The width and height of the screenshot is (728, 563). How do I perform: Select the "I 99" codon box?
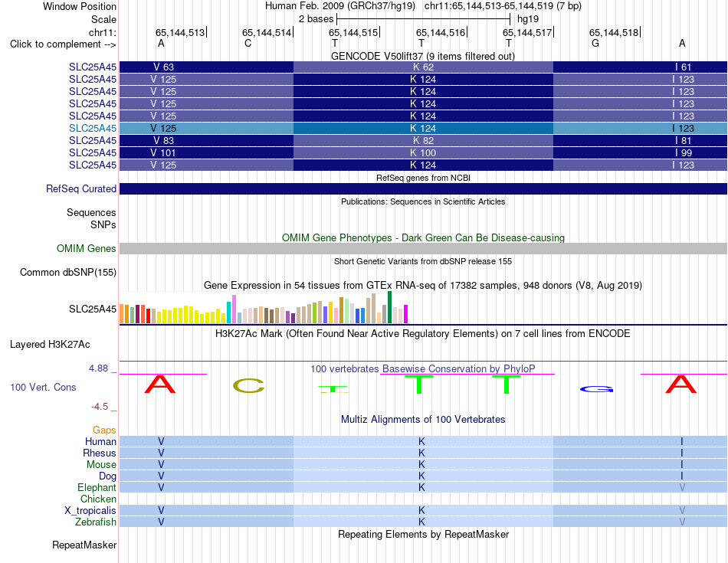pos(640,152)
